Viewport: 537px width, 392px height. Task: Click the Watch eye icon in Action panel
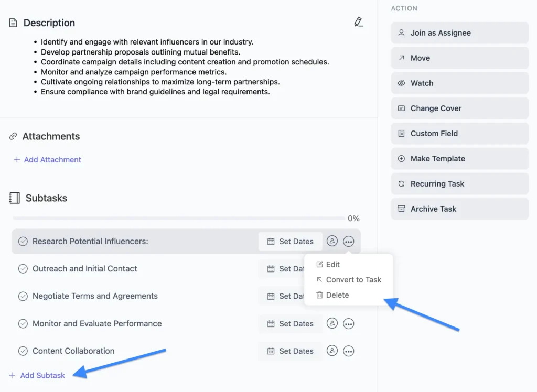pyautogui.click(x=401, y=83)
